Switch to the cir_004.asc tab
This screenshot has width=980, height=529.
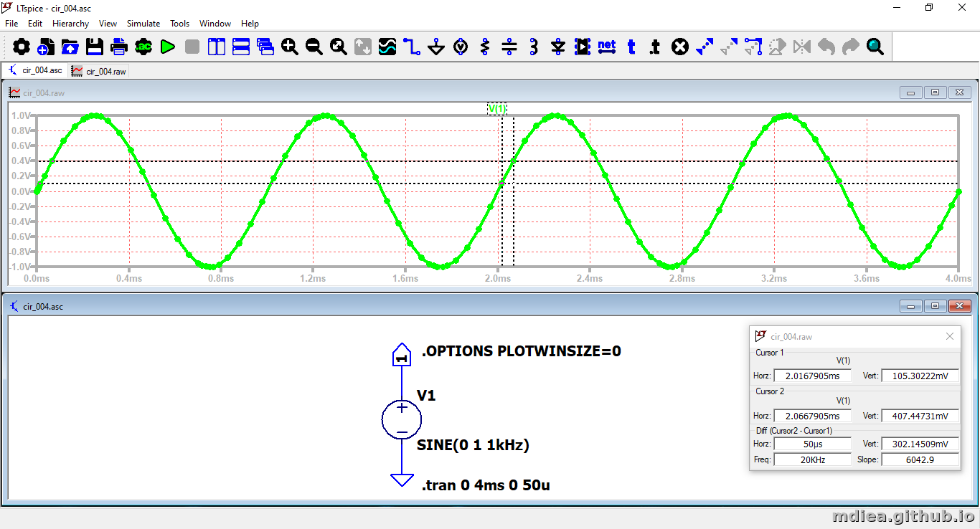(35, 70)
